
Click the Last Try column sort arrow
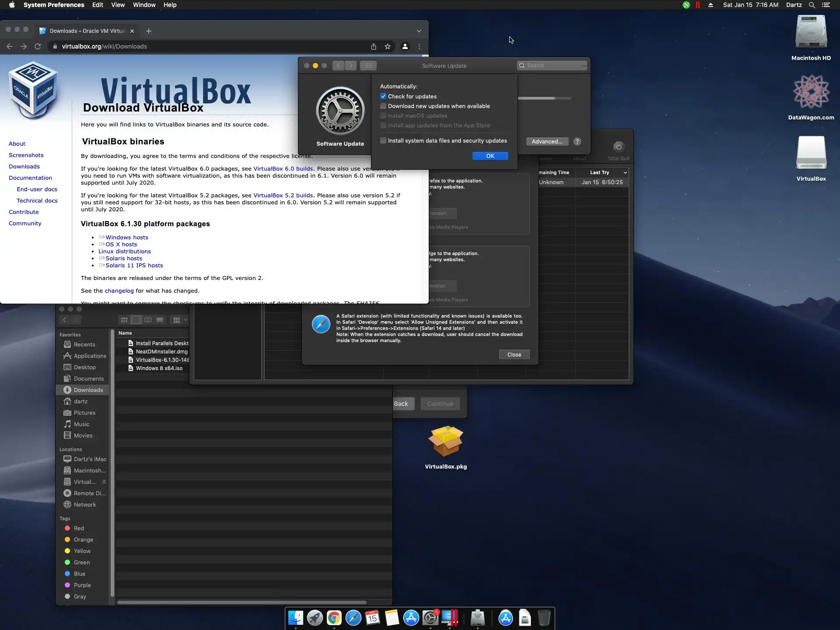click(625, 172)
